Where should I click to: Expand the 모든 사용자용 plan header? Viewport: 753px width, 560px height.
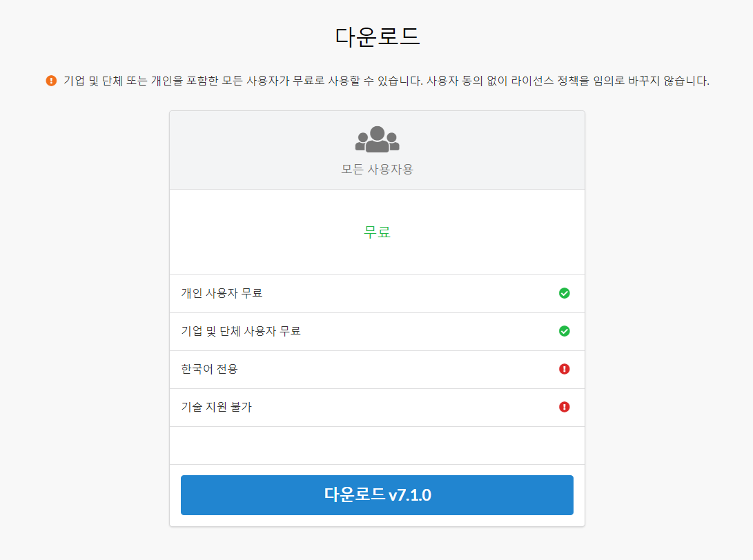point(377,150)
